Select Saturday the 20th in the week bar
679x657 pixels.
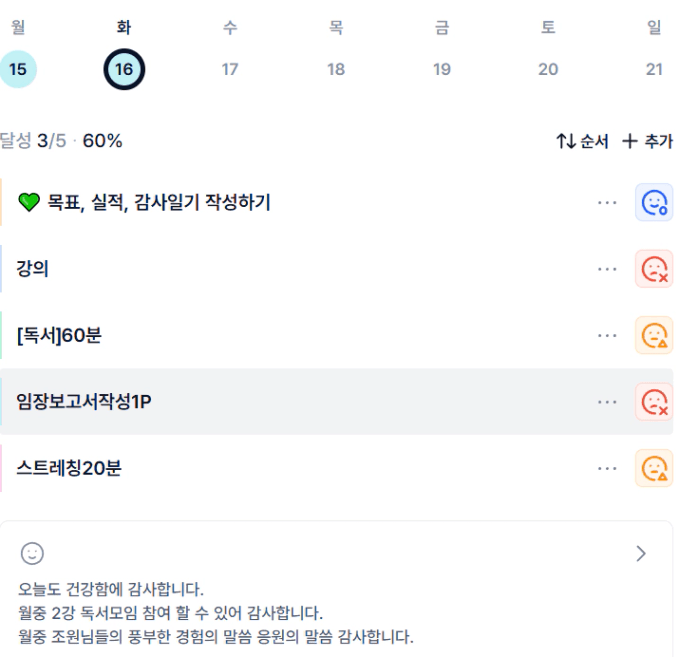pos(548,70)
